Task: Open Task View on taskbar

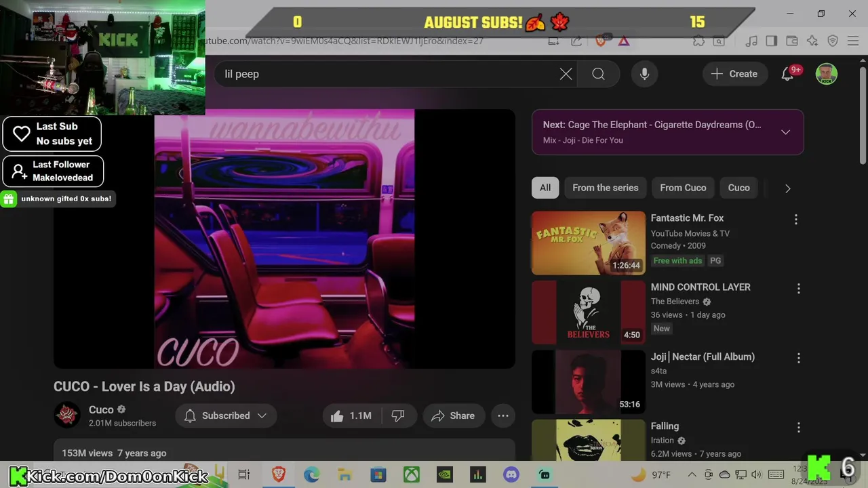Action: tap(244, 474)
